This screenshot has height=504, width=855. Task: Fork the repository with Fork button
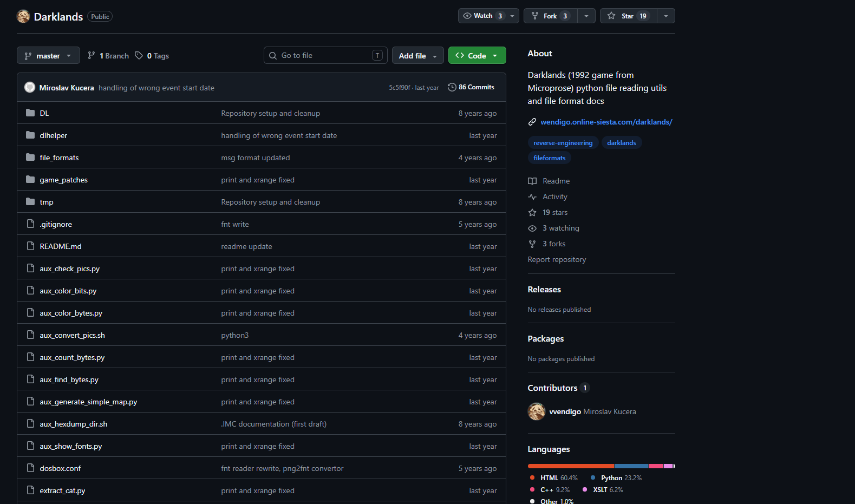(x=550, y=16)
